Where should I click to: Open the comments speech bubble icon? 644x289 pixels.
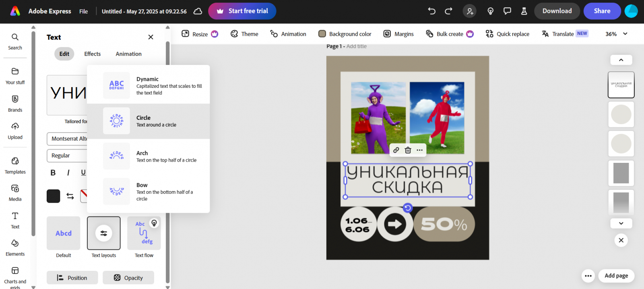tap(507, 11)
